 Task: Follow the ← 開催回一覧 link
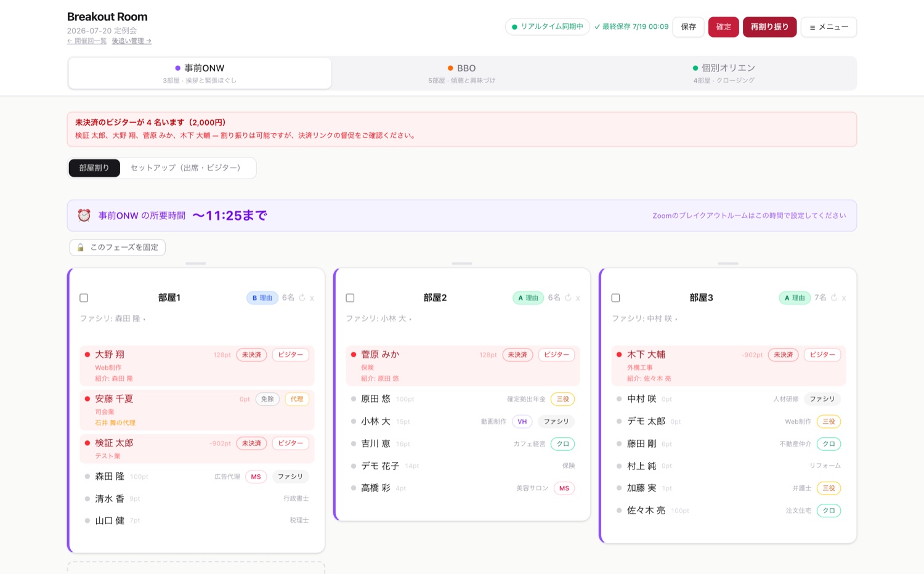pos(87,41)
